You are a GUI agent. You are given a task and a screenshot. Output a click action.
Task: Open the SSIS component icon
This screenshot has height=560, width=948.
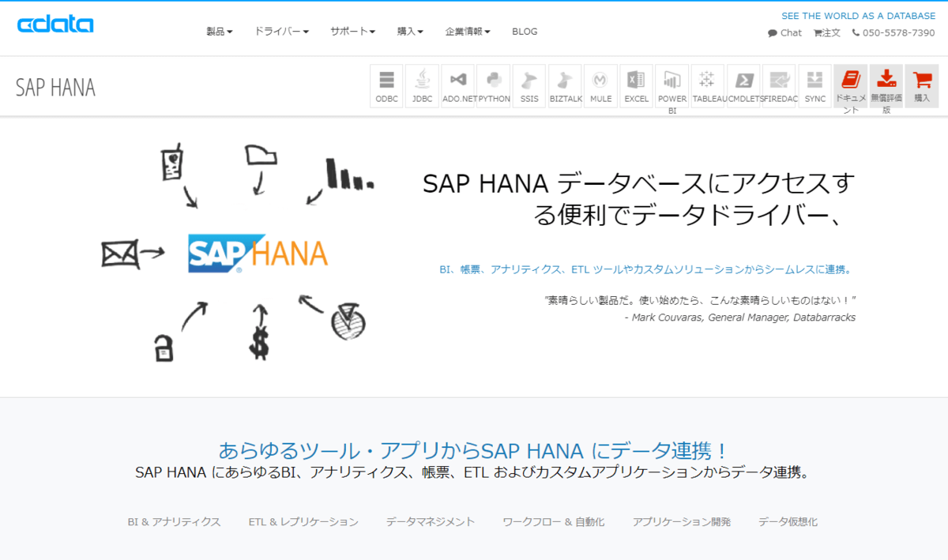[529, 86]
